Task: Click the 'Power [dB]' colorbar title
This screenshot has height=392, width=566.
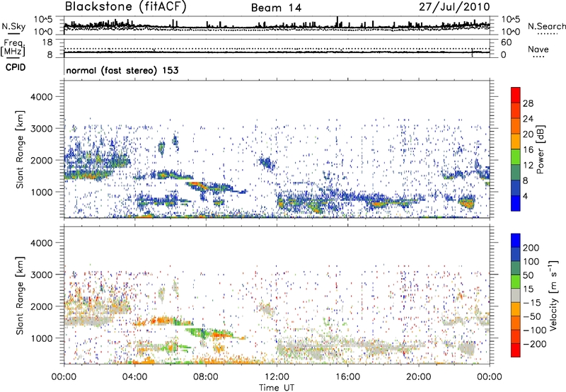Action: [x=540, y=149]
